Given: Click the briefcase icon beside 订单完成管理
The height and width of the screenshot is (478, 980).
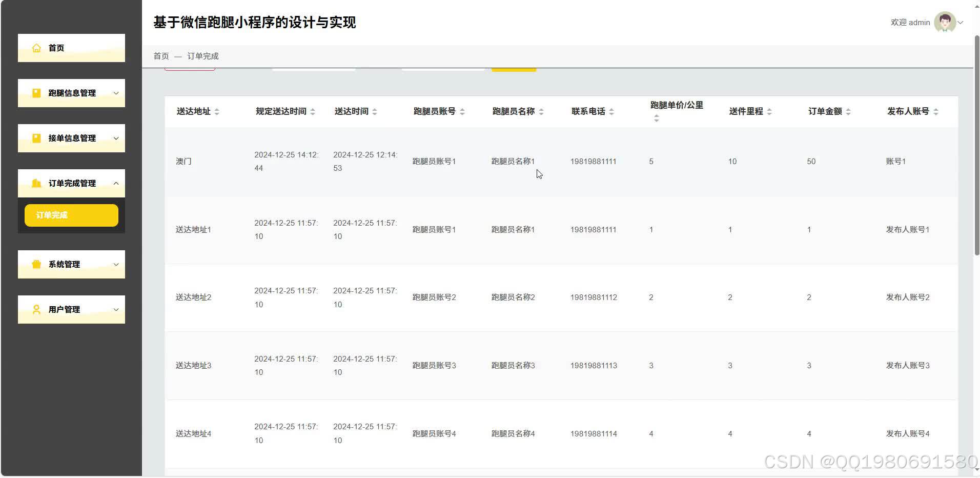Looking at the screenshot, I should (36, 183).
